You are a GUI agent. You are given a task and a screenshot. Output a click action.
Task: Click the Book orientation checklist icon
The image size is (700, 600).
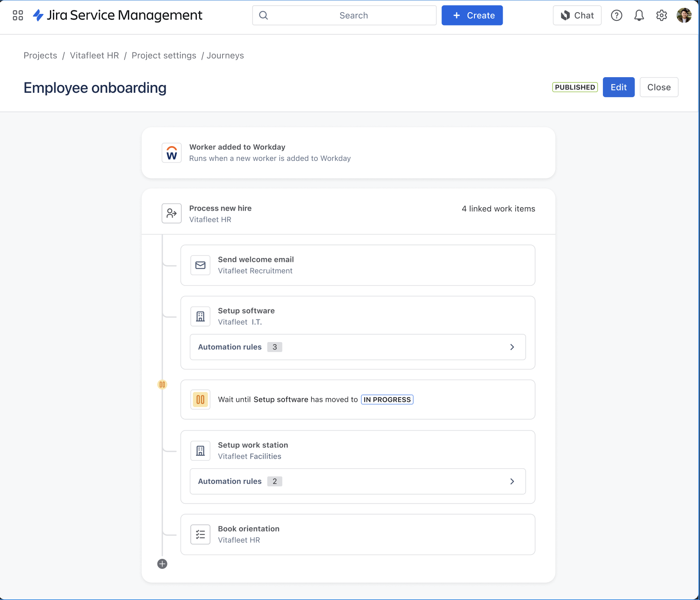[x=200, y=534]
